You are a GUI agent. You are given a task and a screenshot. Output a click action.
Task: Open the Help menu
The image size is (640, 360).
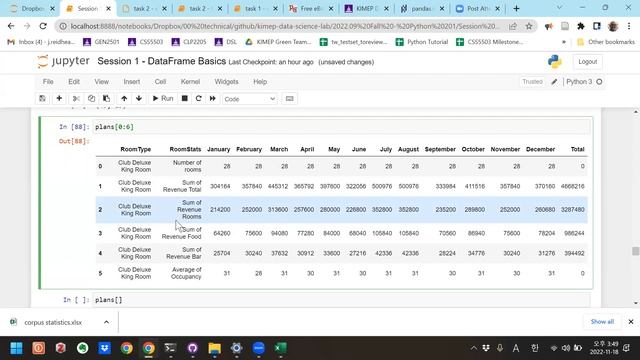click(260, 82)
